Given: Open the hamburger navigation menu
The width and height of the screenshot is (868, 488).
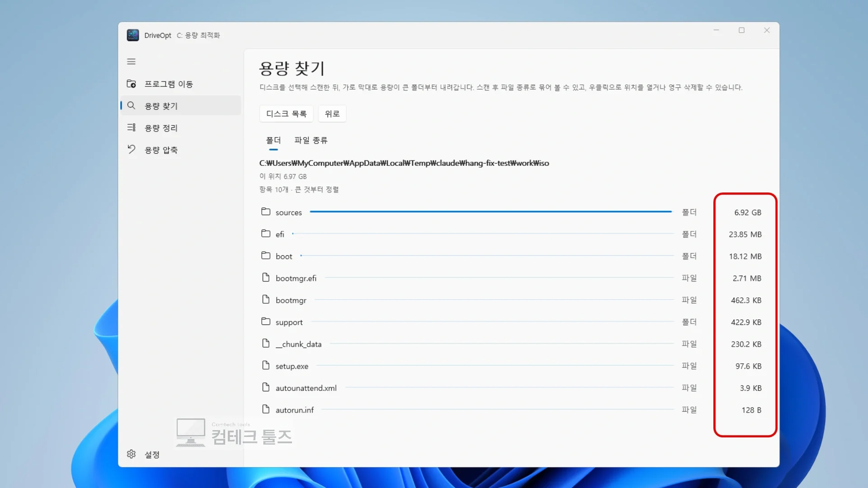Looking at the screenshot, I should pos(131,61).
